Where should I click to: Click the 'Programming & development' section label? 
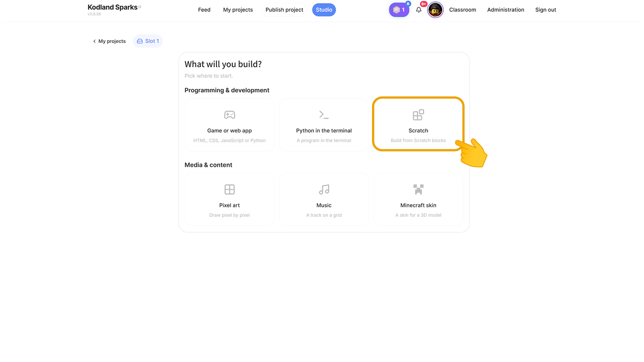(x=227, y=90)
